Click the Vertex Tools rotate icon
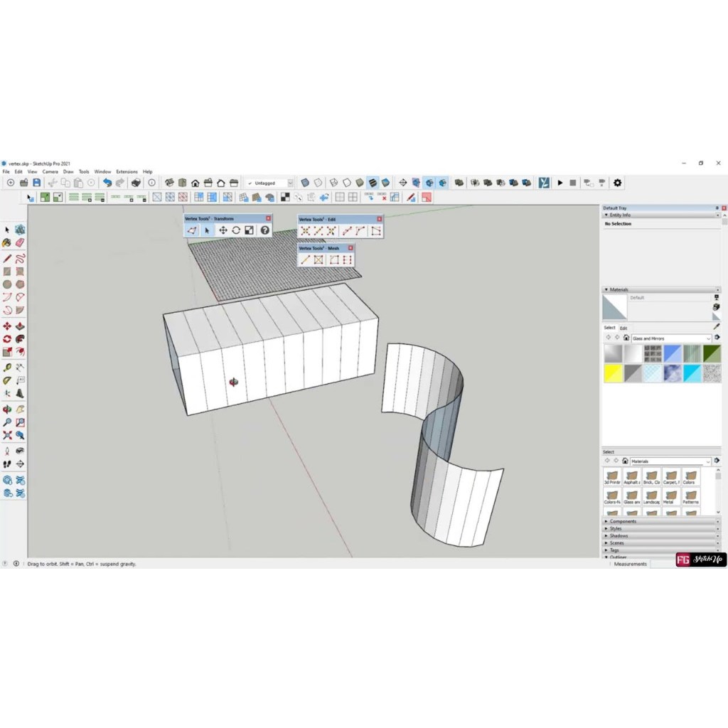This screenshot has height=728, width=728. (236, 230)
